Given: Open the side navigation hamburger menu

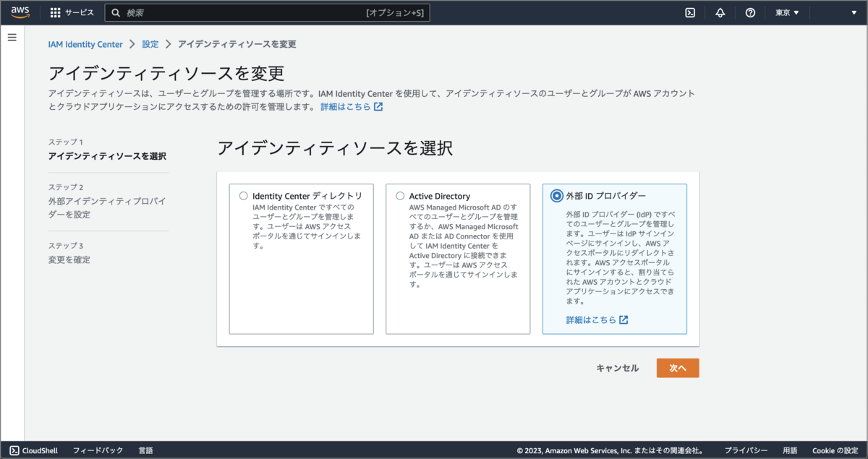Looking at the screenshot, I should click(x=12, y=37).
